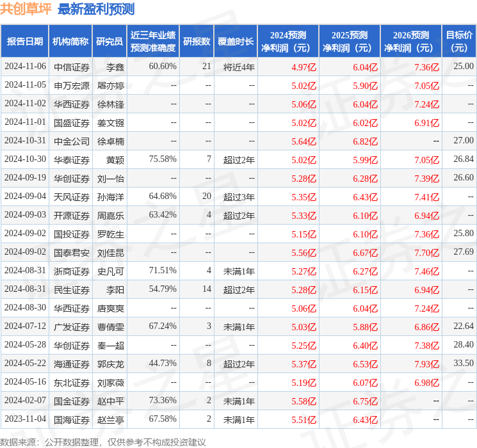Click 中信证券 in the institution column
The height and width of the screenshot is (448, 477).
coord(72,67)
